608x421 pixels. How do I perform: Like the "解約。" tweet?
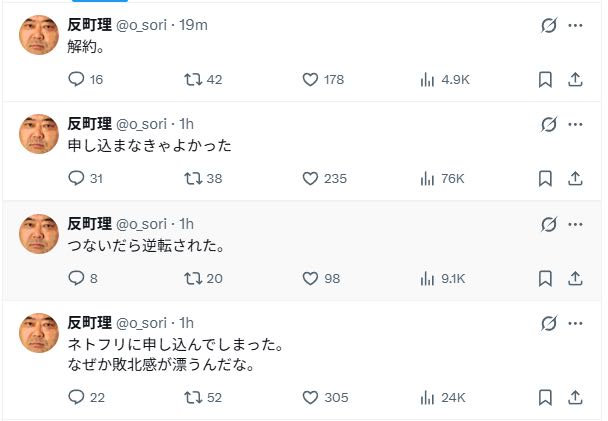tap(310, 80)
